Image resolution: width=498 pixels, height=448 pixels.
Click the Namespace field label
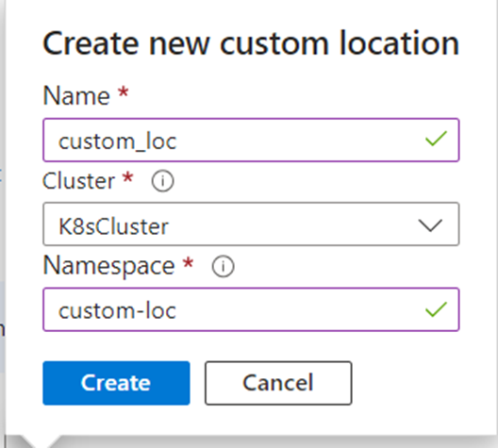click(108, 266)
